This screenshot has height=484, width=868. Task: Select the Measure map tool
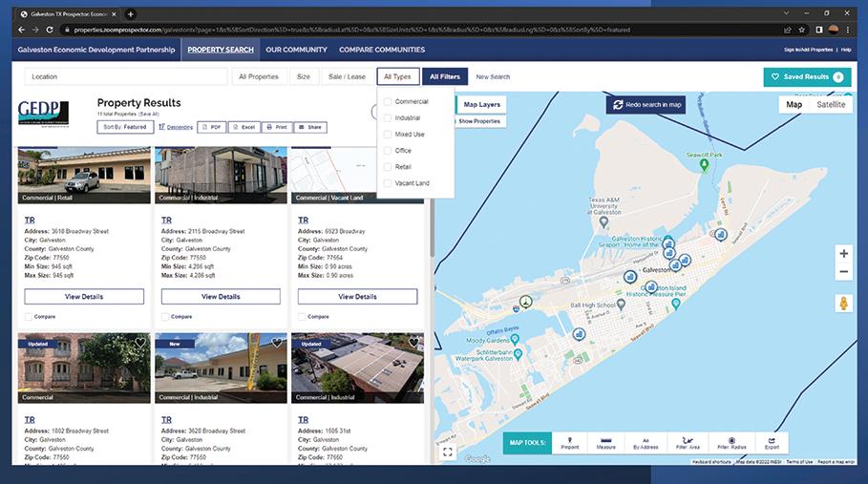pyautogui.click(x=606, y=443)
